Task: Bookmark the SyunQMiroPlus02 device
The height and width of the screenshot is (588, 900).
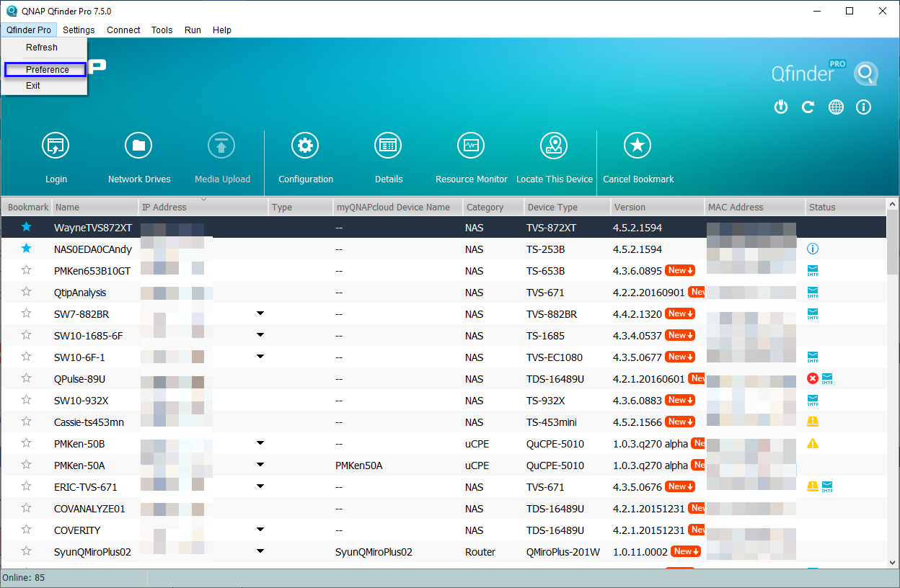Action: click(27, 551)
